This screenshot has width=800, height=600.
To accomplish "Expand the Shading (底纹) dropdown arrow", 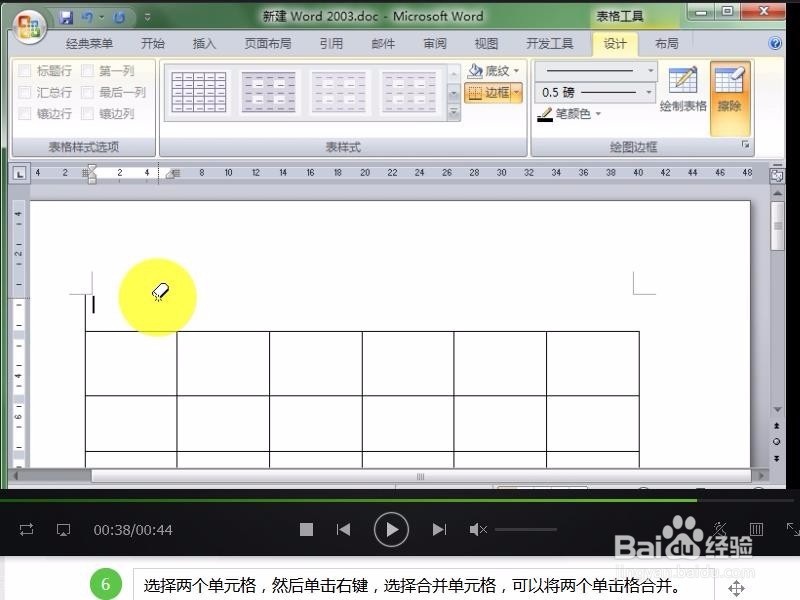I will tap(516, 71).
